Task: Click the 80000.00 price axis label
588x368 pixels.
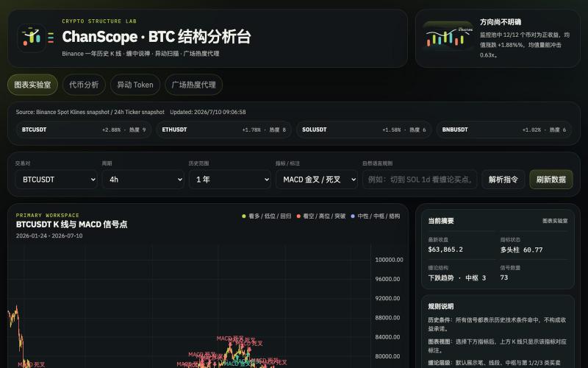Action: tap(387, 356)
